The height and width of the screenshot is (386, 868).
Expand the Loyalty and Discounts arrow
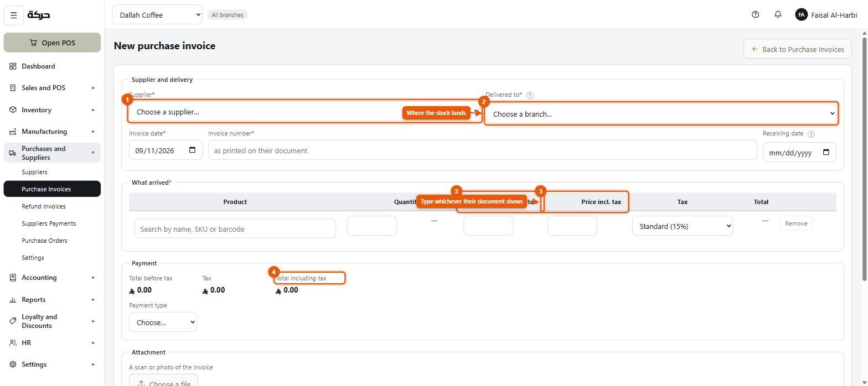pos(93,321)
